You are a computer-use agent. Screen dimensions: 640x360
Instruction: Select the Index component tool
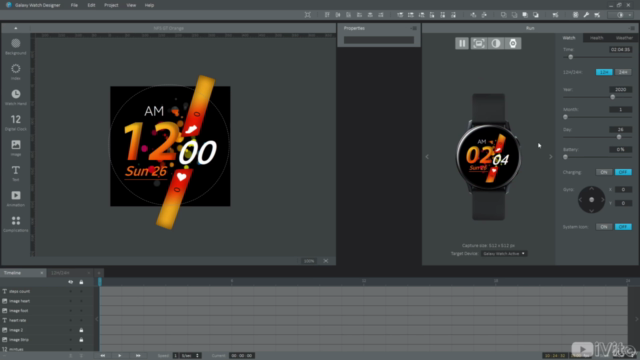(16, 71)
